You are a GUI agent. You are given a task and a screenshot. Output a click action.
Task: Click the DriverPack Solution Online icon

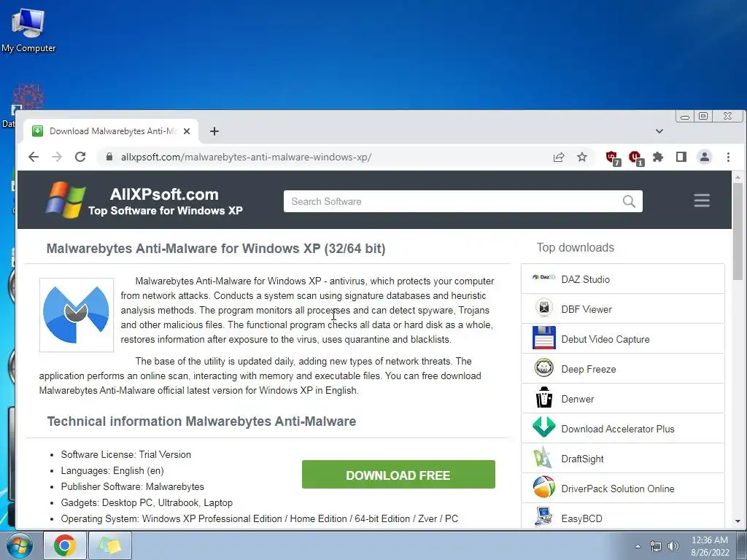pyautogui.click(x=543, y=487)
